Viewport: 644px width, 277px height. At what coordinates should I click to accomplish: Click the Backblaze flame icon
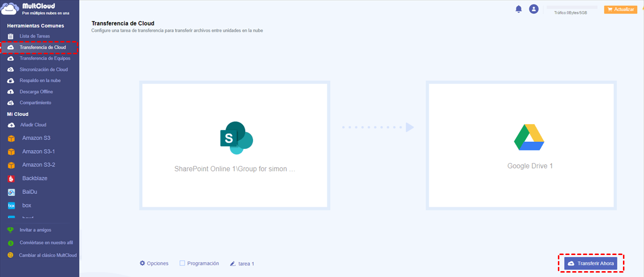point(11,178)
